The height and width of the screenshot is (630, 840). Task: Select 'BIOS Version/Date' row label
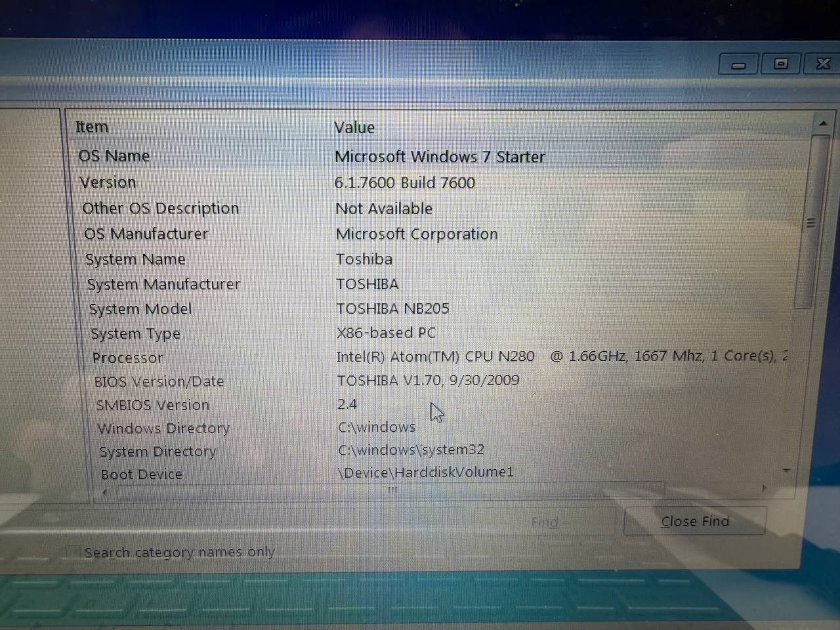pyautogui.click(x=159, y=382)
